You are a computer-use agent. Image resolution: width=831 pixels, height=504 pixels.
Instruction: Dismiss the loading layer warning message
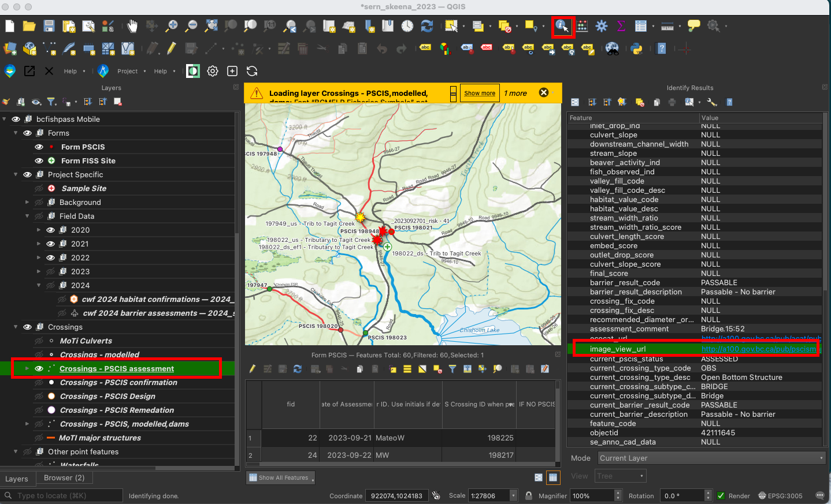point(544,92)
